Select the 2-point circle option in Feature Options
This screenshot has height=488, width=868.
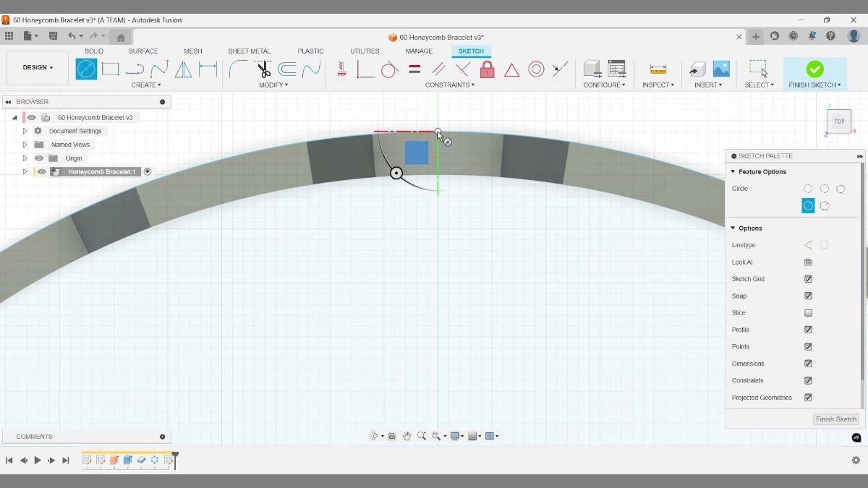[825, 188]
